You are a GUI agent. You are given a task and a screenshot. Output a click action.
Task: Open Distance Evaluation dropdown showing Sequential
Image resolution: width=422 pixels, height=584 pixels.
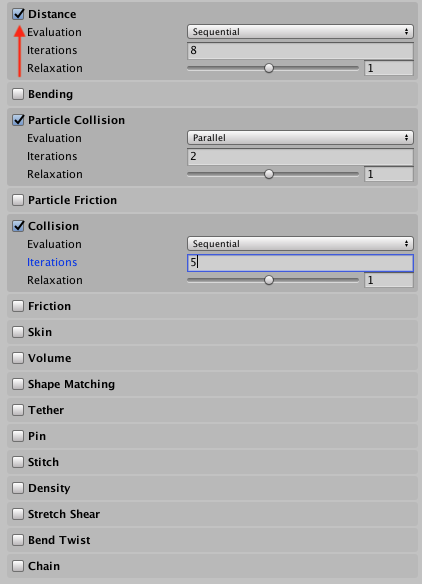(x=300, y=32)
